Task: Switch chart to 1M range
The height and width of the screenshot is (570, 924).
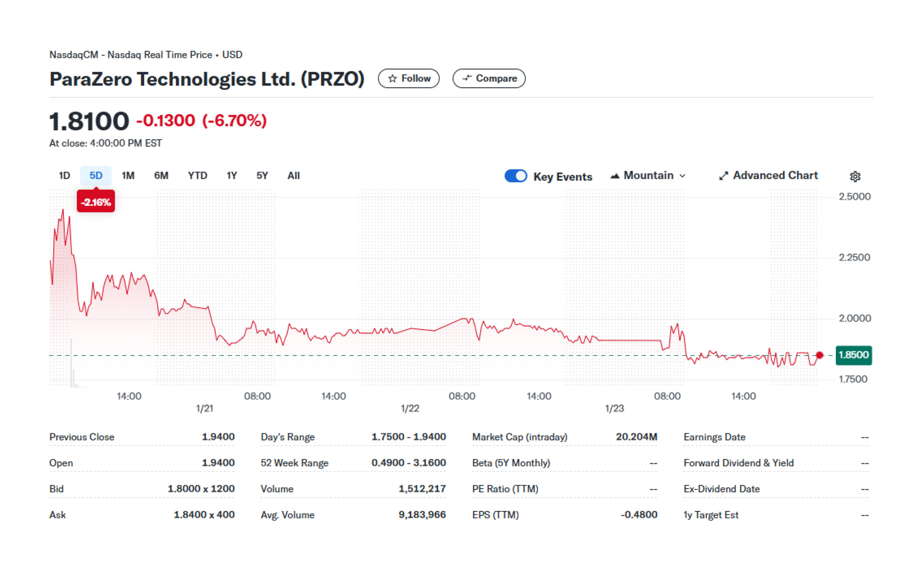Action: click(x=128, y=176)
